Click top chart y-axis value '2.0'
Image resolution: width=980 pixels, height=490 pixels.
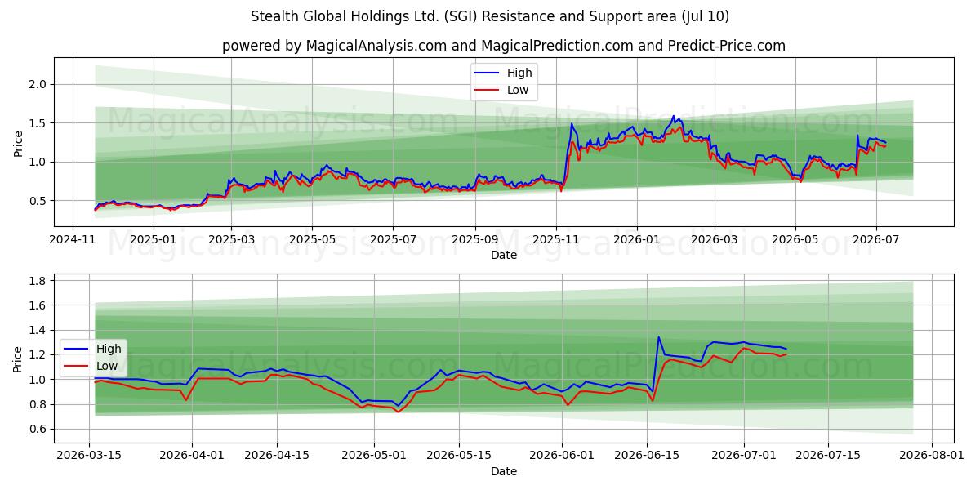[x=39, y=84]
